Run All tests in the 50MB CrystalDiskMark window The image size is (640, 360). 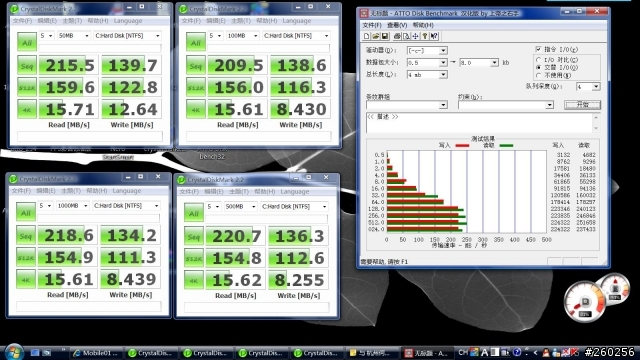(27, 42)
